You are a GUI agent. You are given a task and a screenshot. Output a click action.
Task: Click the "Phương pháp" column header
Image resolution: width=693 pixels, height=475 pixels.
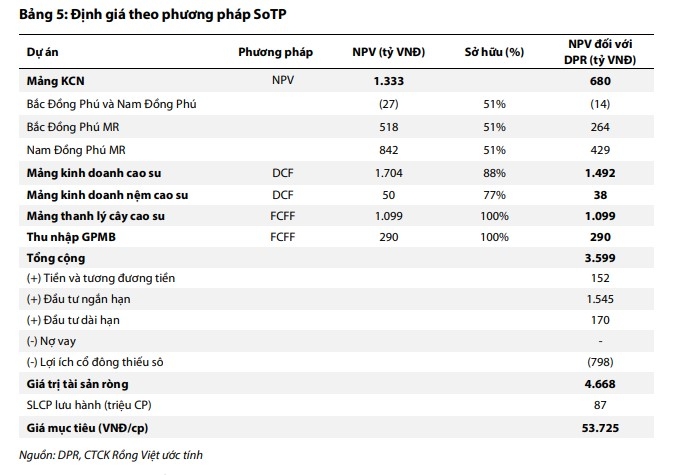point(276,51)
